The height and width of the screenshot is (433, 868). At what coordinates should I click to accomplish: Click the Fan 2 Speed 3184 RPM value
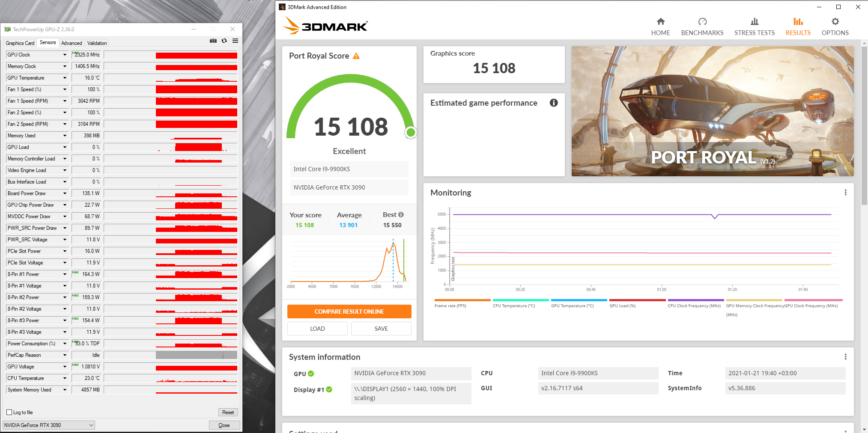tap(87, 124)
